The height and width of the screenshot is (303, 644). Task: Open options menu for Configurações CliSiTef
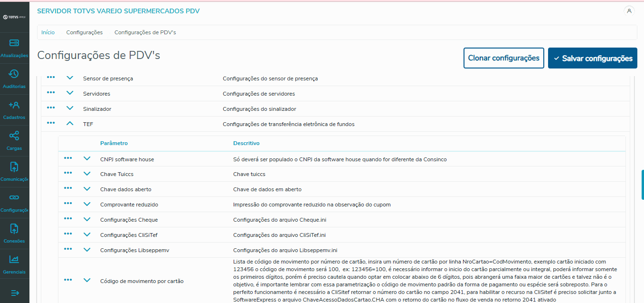tap(68, 234)
